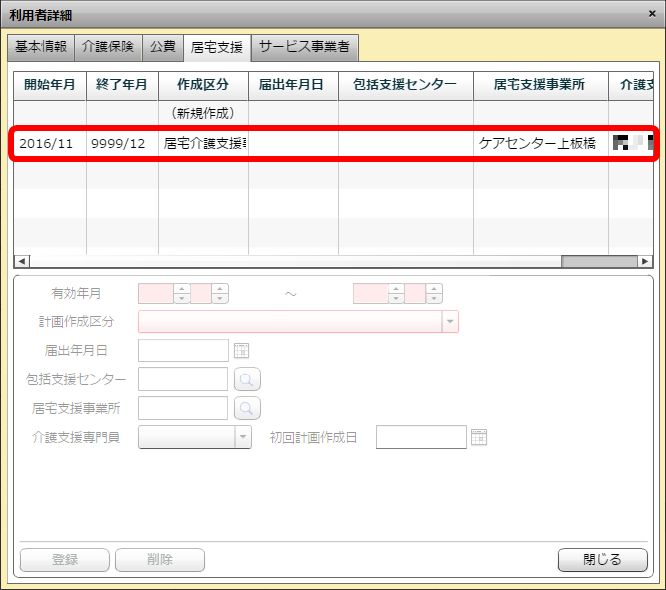Go to the サービス事業者 tab
Screen dimensions: 666x590
pyautogui.click(x=304, y=47)
